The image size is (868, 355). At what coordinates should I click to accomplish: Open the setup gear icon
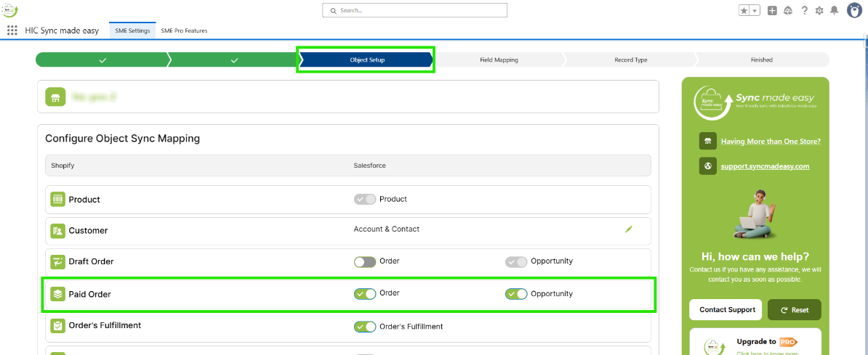pyautogui.click(x=819, y=10)
